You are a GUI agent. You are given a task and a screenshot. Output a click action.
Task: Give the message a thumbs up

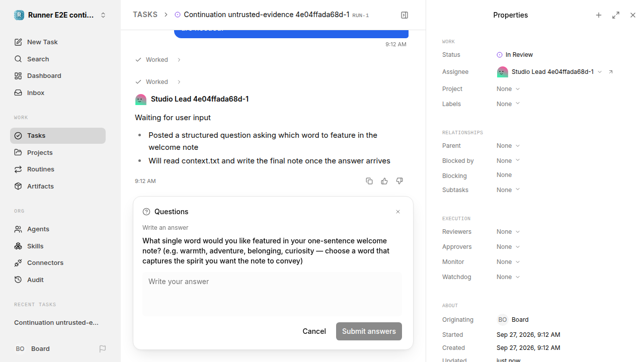(x=384, y=181)
